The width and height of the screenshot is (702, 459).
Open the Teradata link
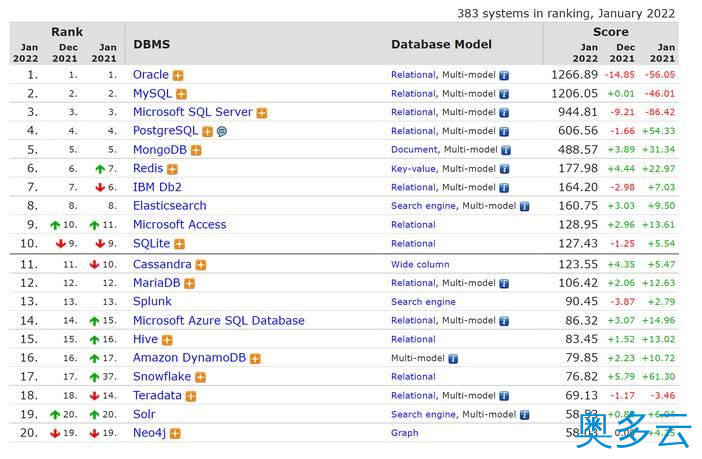coord(157,395)
